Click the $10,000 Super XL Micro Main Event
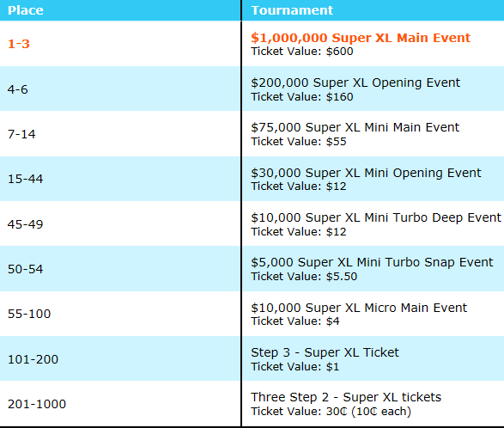This screenshot has width=504, height=428. point(359,308)
